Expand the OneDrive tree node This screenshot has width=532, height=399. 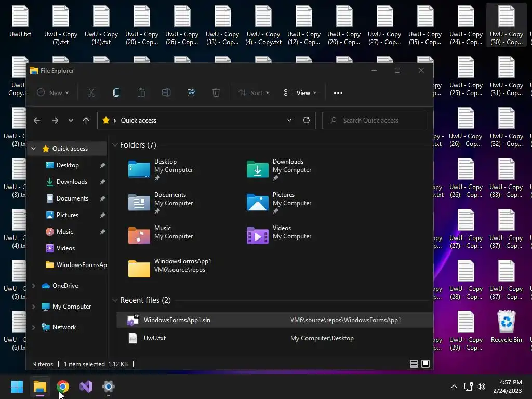point(34,286)
